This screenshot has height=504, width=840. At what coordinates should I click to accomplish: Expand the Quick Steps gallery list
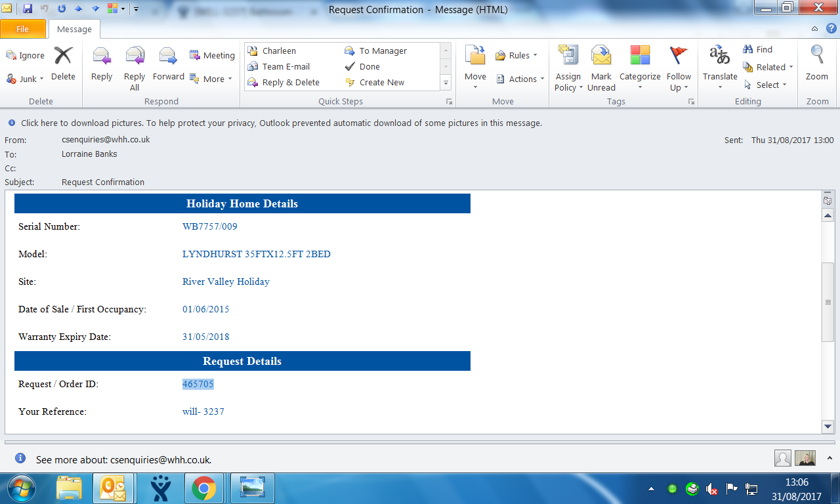click(x=446, y=83)
